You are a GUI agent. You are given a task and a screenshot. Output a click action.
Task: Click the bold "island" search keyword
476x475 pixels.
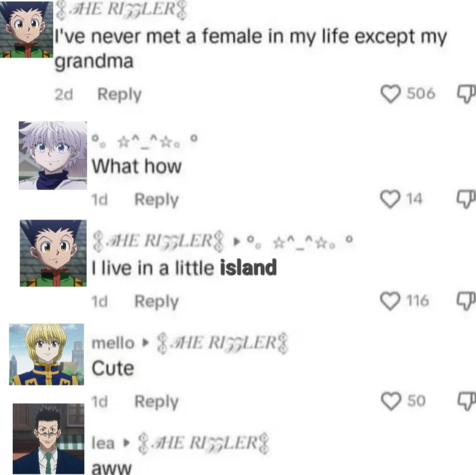249,268
